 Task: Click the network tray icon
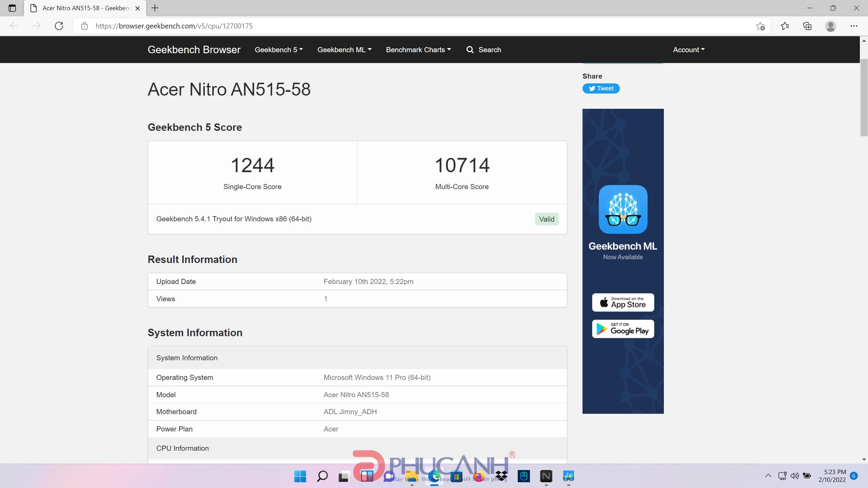[x=782, y=476]
